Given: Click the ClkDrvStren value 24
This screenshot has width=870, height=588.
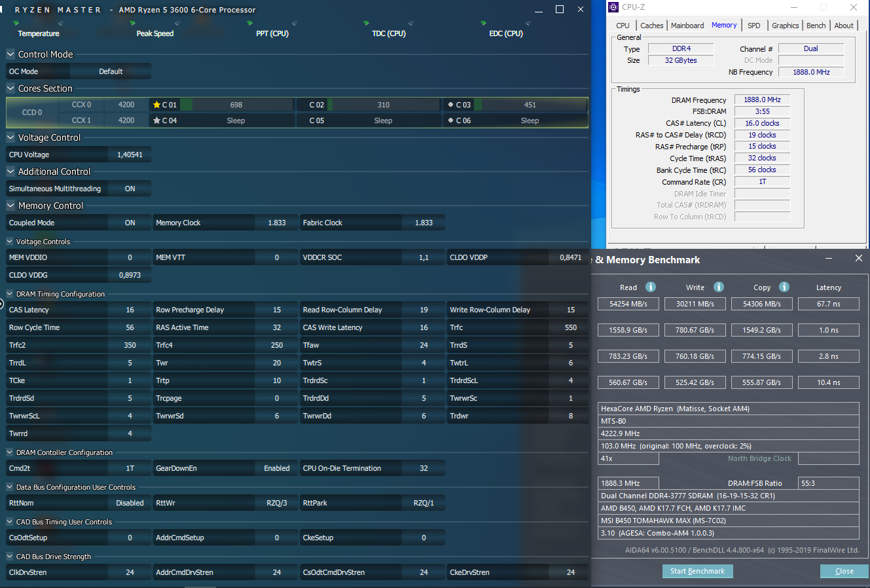Looking at the screenshot, I should (x=130, y=572).
